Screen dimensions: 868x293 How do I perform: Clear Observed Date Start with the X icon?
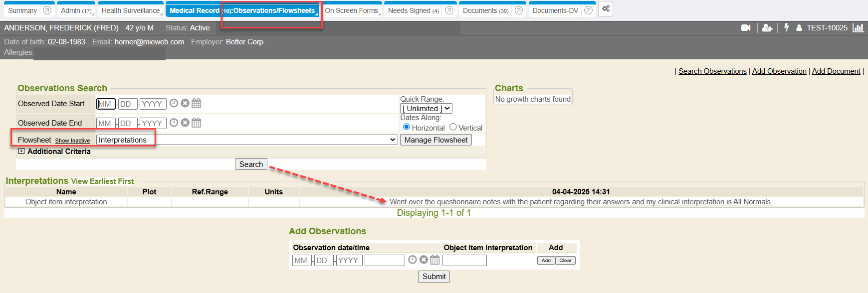[185, 103]
